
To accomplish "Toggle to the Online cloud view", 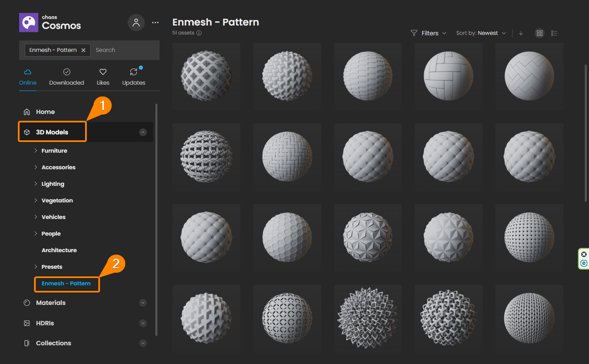I will tap(27, 77).
